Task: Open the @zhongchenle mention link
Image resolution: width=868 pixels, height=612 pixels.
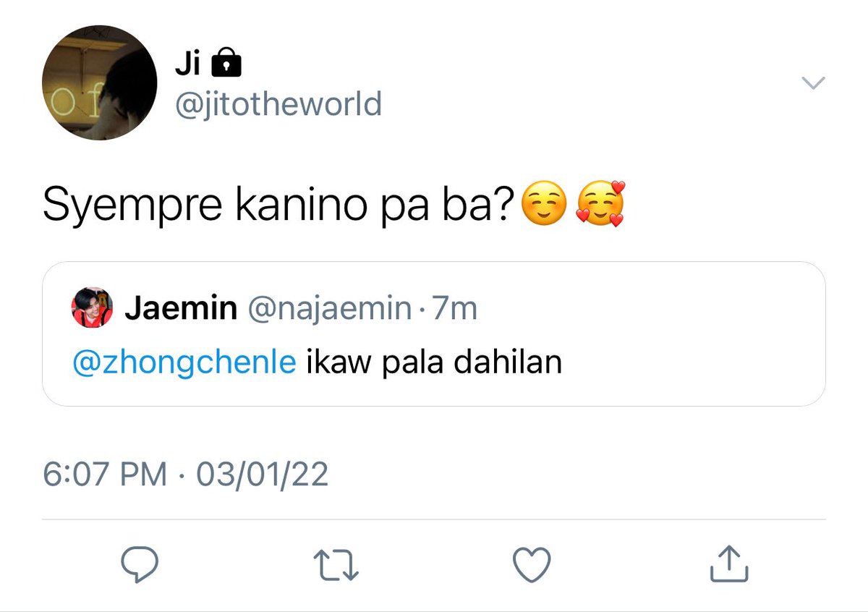Action: pyautogui.click(x=184, y=362)
